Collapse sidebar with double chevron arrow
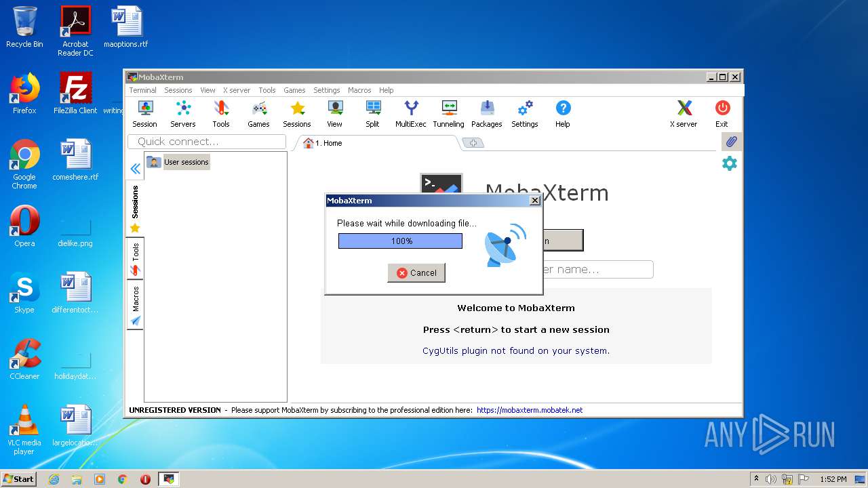868x488 pixels. click(135, 169)
